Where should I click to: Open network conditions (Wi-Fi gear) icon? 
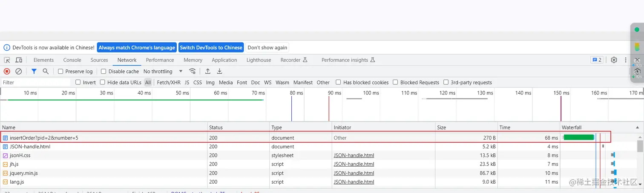[193, 72]
